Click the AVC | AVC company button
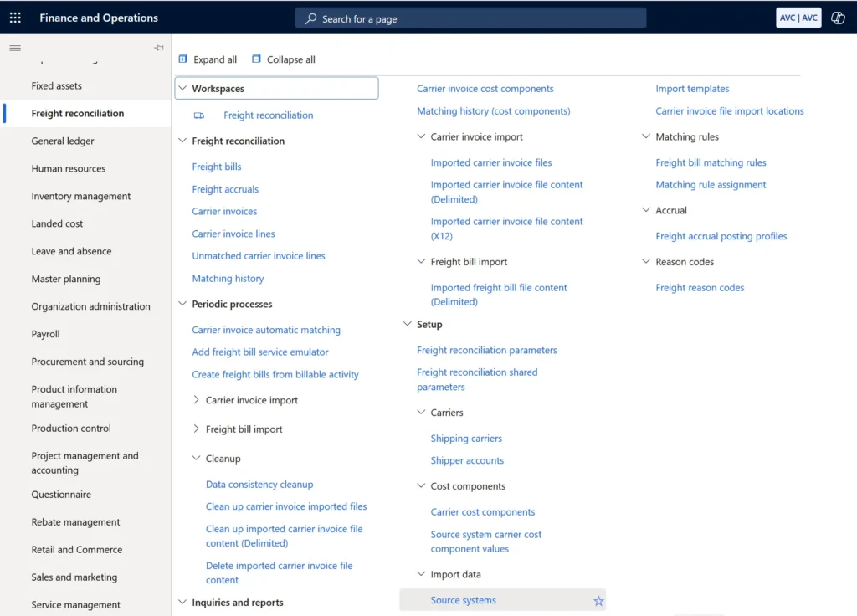The height and width of the screenshot is (616, 857). [798, 17]
